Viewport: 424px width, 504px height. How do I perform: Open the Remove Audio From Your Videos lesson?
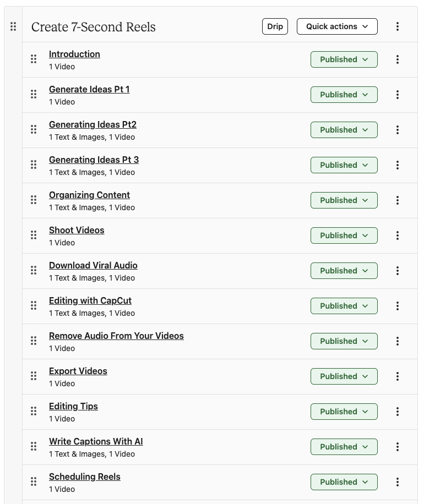click(x=116, y=336)
